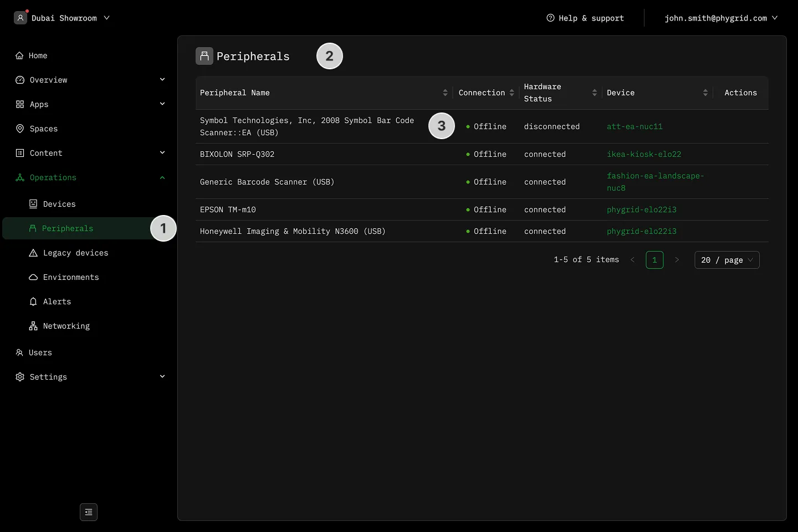Viewport: 798px width, 532px height.
Task: Click the Environments cloud icon
Action: point(33,277)
